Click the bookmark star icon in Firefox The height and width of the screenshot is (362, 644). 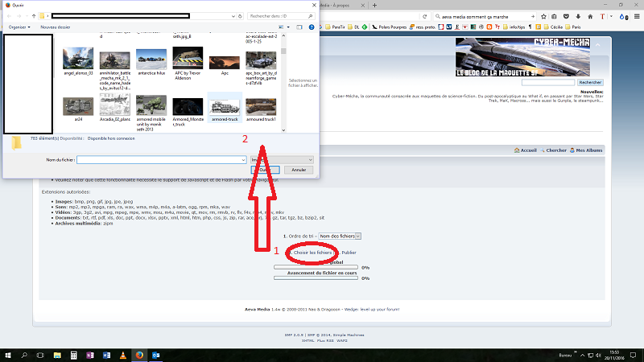(543, 16)
